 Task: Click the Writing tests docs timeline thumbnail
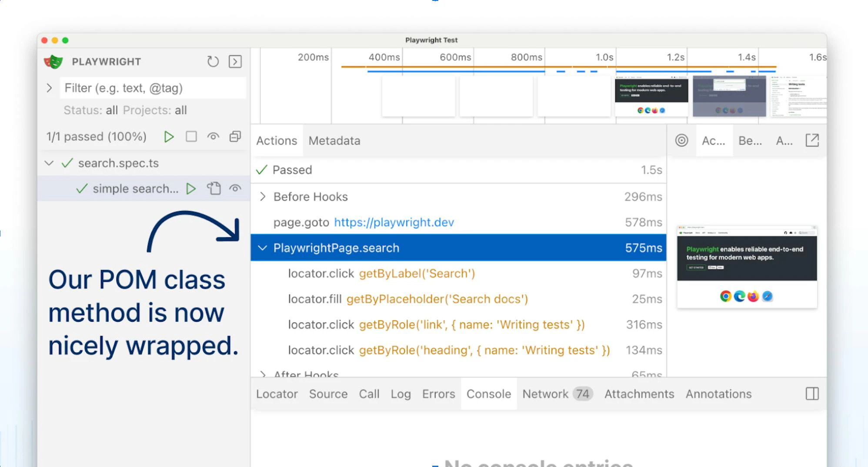tap(798, 96)
